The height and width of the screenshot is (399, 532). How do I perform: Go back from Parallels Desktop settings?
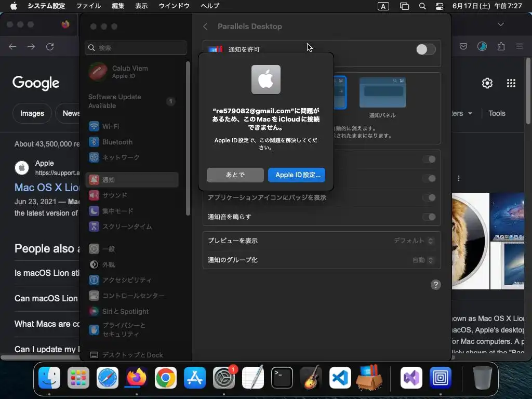(205, 26)
